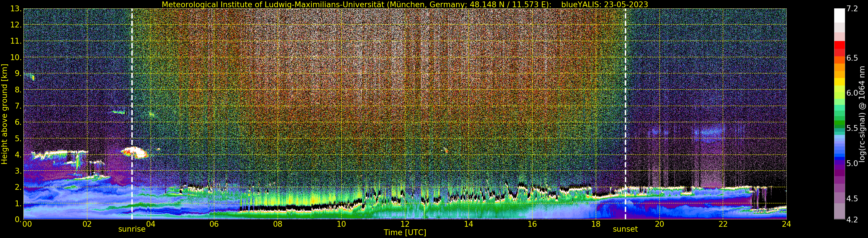This screenshot has width=868, height=238.
Task: Click the time axis tick label 02
Action: point(87,224)
